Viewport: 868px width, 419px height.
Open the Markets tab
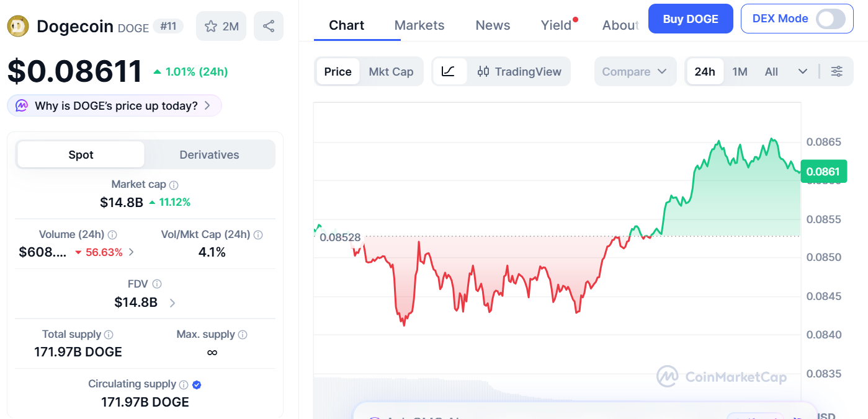tap(419, 25)
